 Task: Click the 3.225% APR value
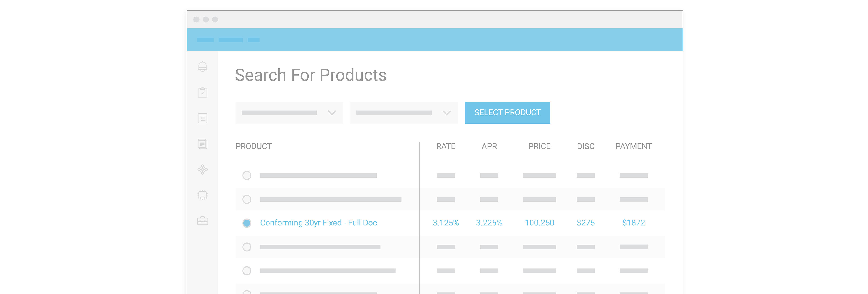coord(489,223)
